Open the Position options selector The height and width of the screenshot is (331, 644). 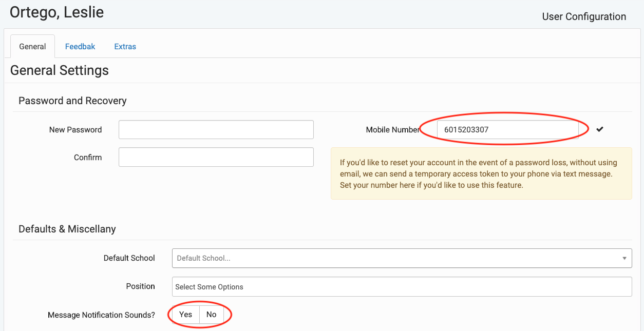(402, 287)
